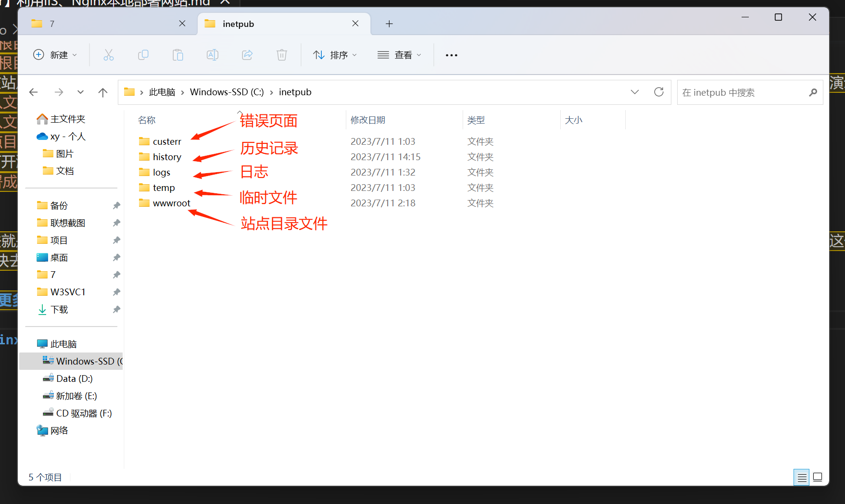Click Windows-SSD (C:) in breadcrumb
The width and height of the screenshot is (845, 504).
(x=227, y=92)
